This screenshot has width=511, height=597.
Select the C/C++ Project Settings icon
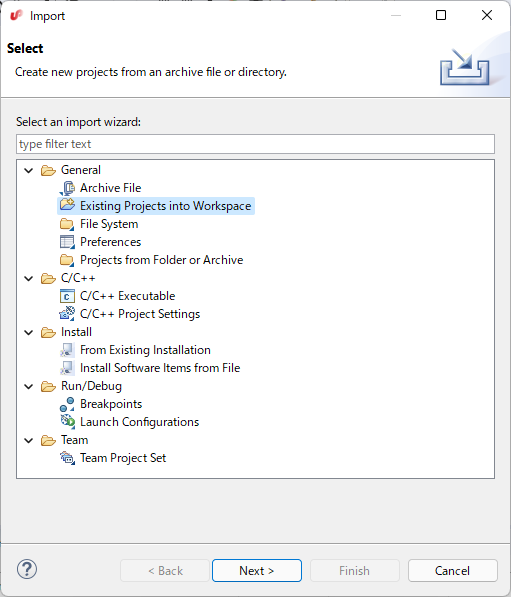click(x=67, y=313)
